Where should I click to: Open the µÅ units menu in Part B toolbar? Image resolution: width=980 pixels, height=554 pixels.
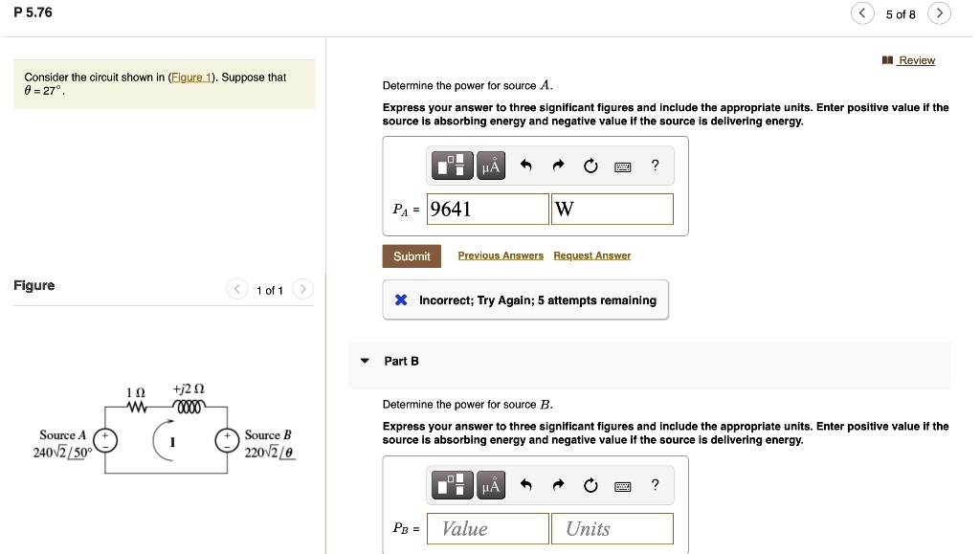coord(491,485)
